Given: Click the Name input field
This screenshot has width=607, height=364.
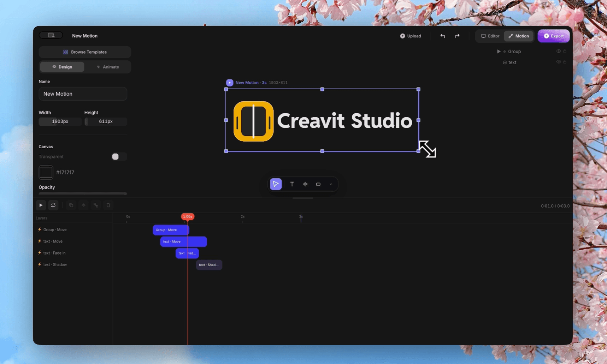Looking at the screenshot, I should pyautogui.click(x=83, y=94).
